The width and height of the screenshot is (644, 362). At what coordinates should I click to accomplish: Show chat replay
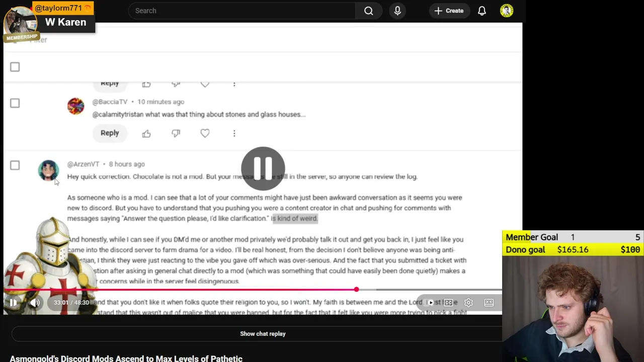point(263,334)
